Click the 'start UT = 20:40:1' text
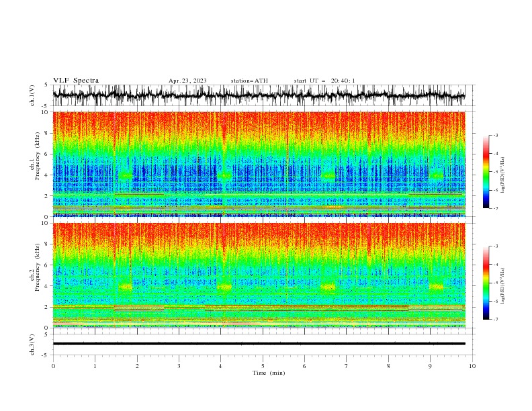 point(324,81)
